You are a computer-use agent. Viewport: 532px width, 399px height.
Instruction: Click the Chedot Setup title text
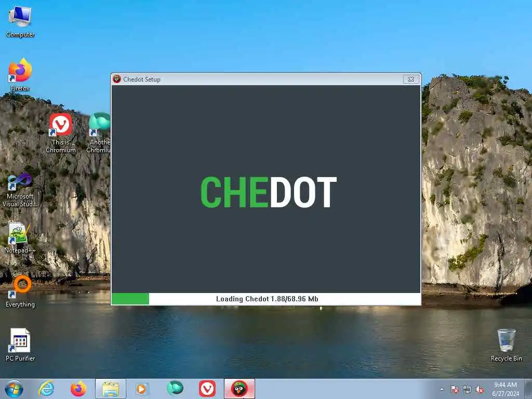(x=142, y=79)
